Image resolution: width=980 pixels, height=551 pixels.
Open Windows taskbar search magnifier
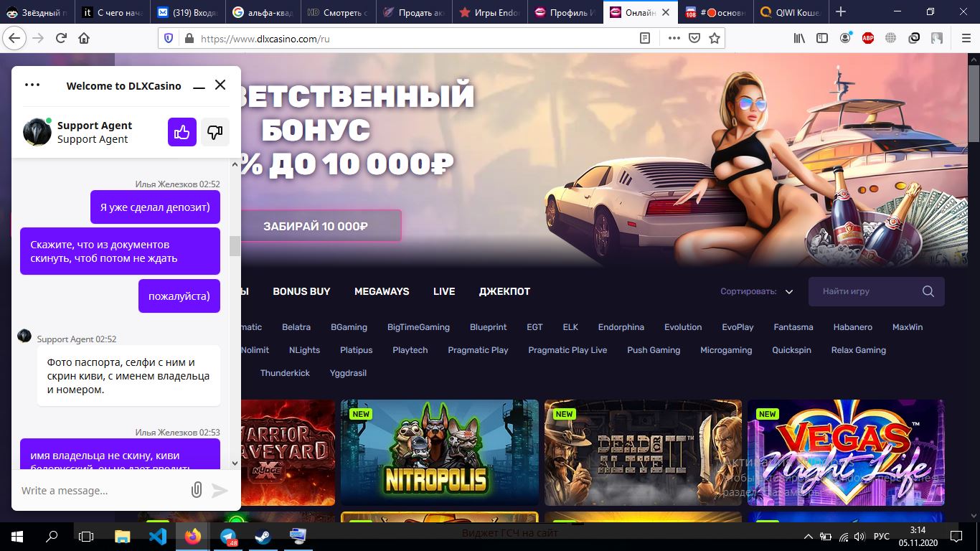point(52,536)
